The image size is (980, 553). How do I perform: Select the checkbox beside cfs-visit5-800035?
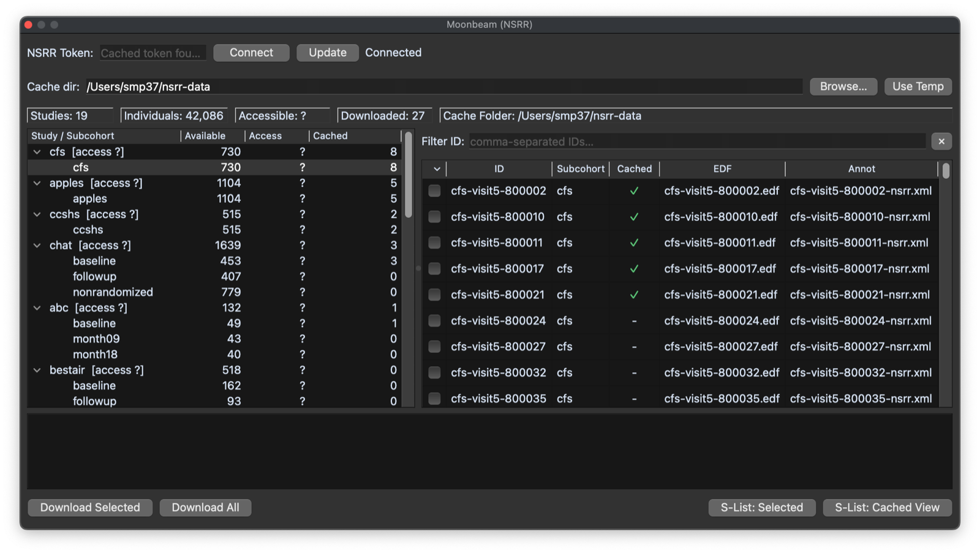coord(434,399)
